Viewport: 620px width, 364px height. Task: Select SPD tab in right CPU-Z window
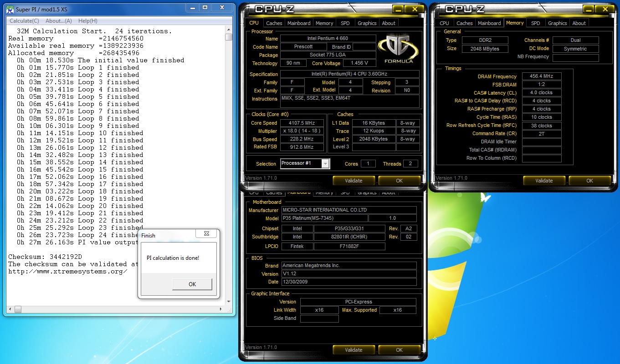[x=536, y=23]
